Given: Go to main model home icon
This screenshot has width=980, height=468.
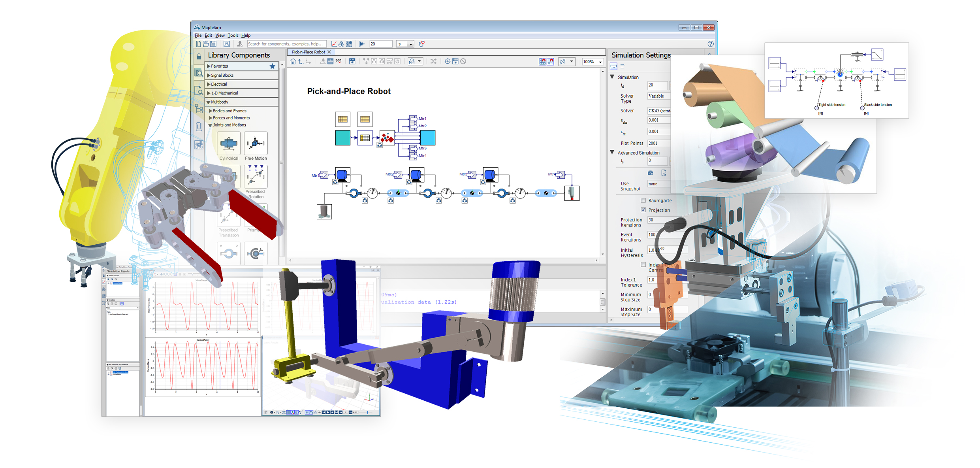Looking at the screenshot, I should click(x=293, y=61).
